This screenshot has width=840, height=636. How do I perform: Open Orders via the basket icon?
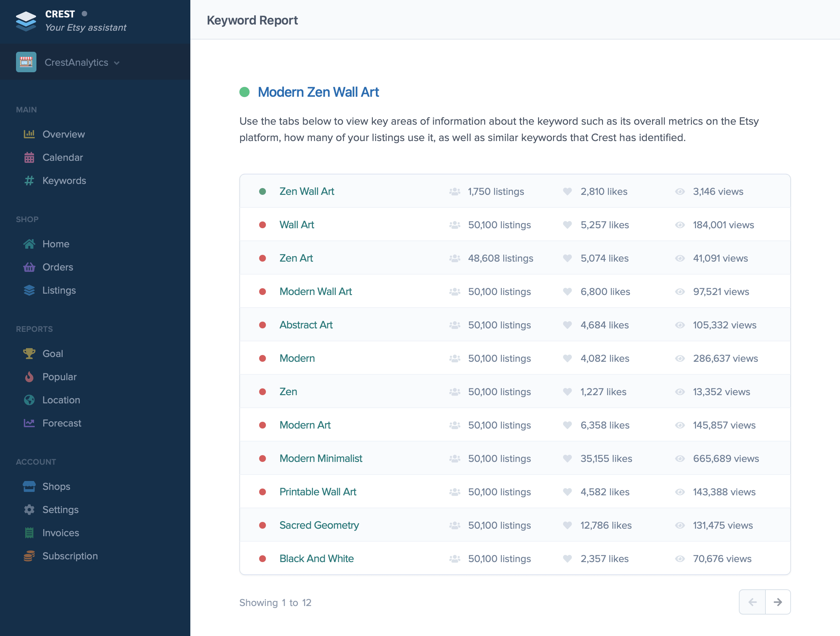pyautogui.click(x=29, y=267)
